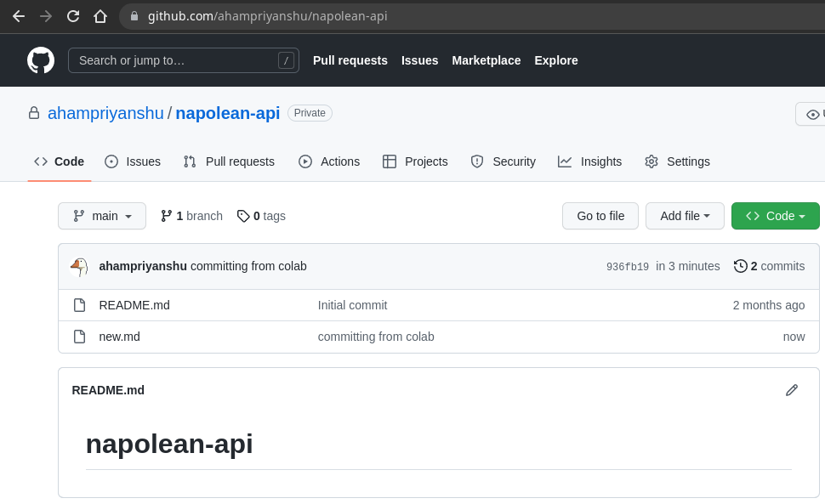Open the new.md file
This screenshot has width=825, height=504.
119,336
